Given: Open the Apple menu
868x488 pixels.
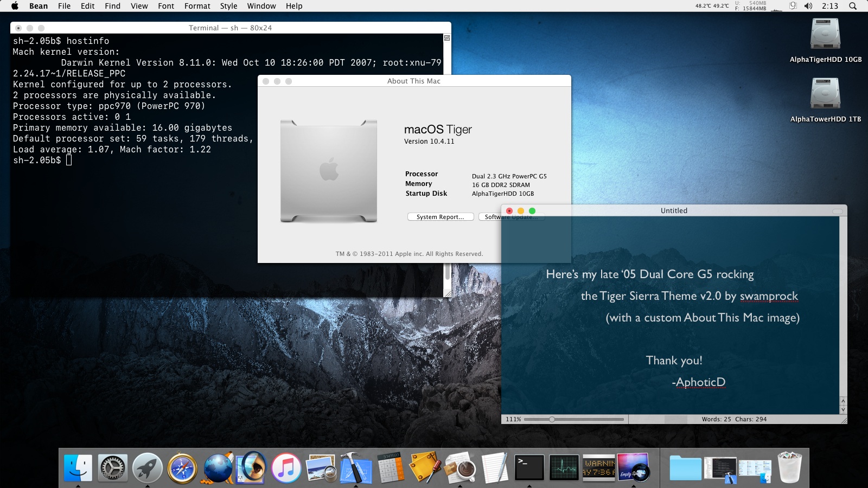Looking at the screenshot, I should click(x=15, y=6).
